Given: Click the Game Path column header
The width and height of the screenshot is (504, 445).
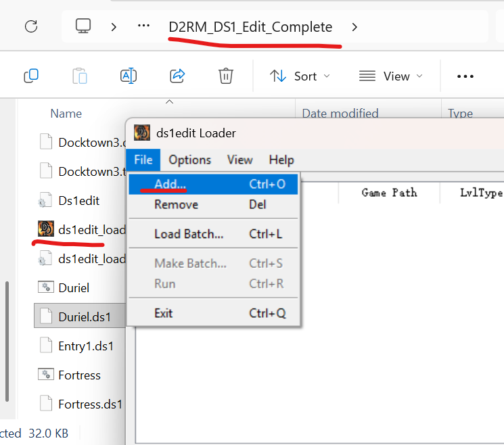Looking at the screenshot, I should coord(389,193).
